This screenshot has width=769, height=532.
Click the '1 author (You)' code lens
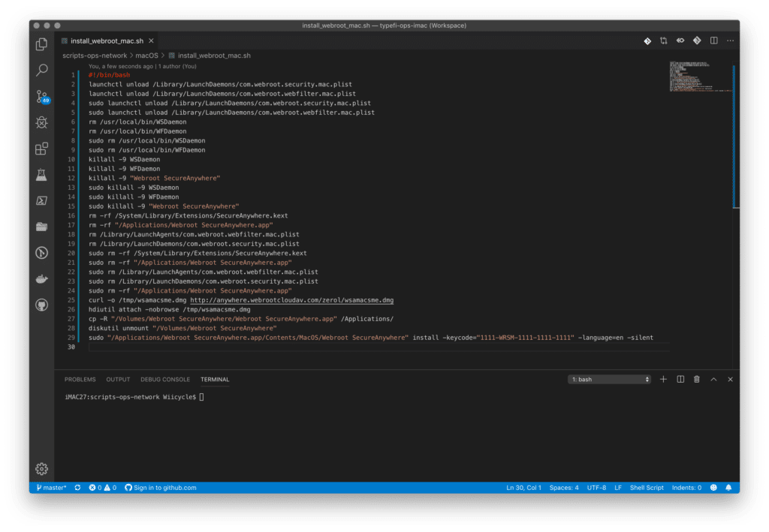177,66
